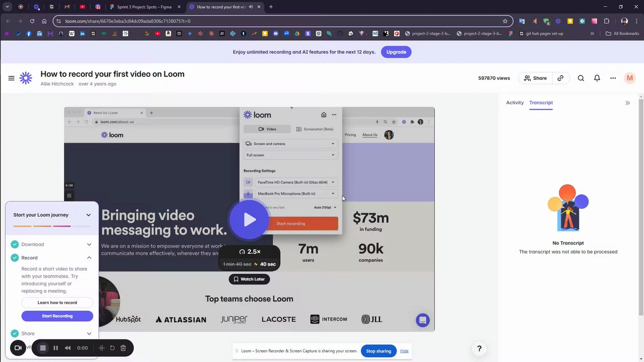Play the video with the large play button

point(250,219)
